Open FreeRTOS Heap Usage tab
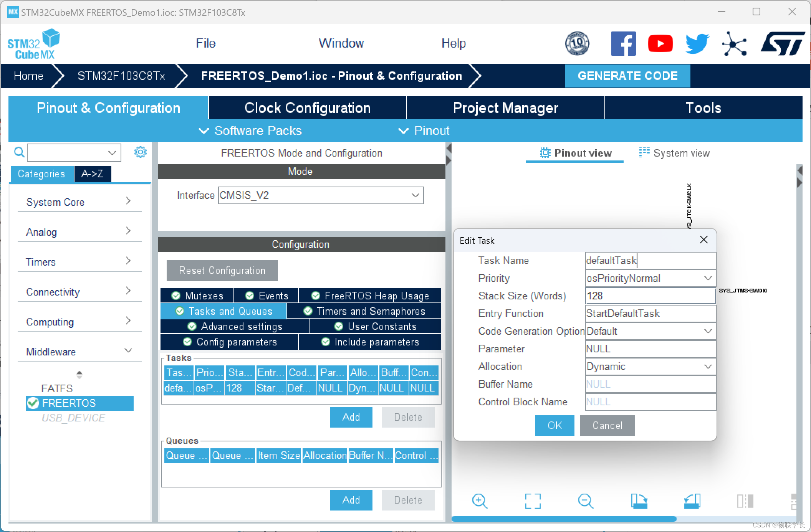The image size is (811, 532). [x=370, y=296]
